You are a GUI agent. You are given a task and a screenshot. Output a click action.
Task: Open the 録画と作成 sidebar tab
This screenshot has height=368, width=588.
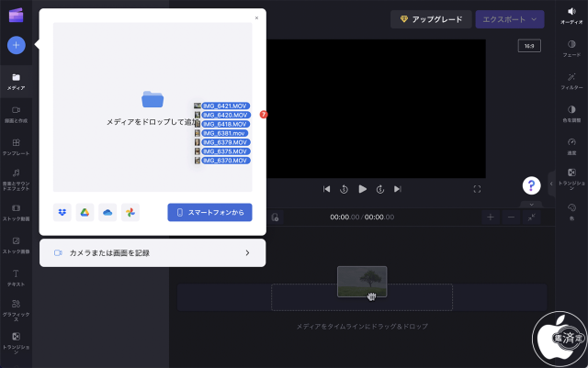(x=17, y=115)
